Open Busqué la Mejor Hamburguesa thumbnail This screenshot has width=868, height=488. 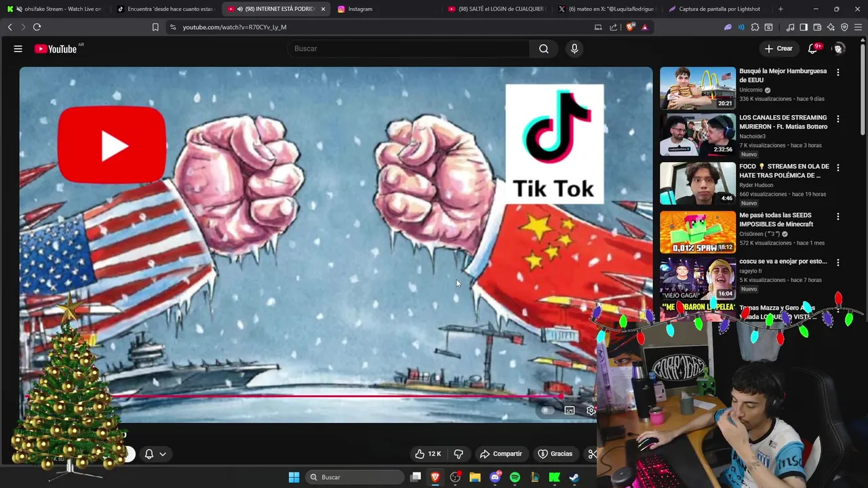point(698,88)
